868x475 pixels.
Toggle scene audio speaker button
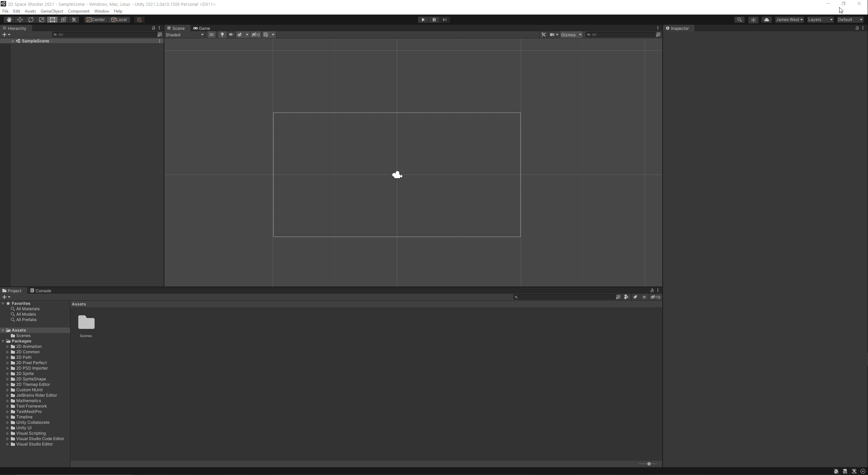231,35
